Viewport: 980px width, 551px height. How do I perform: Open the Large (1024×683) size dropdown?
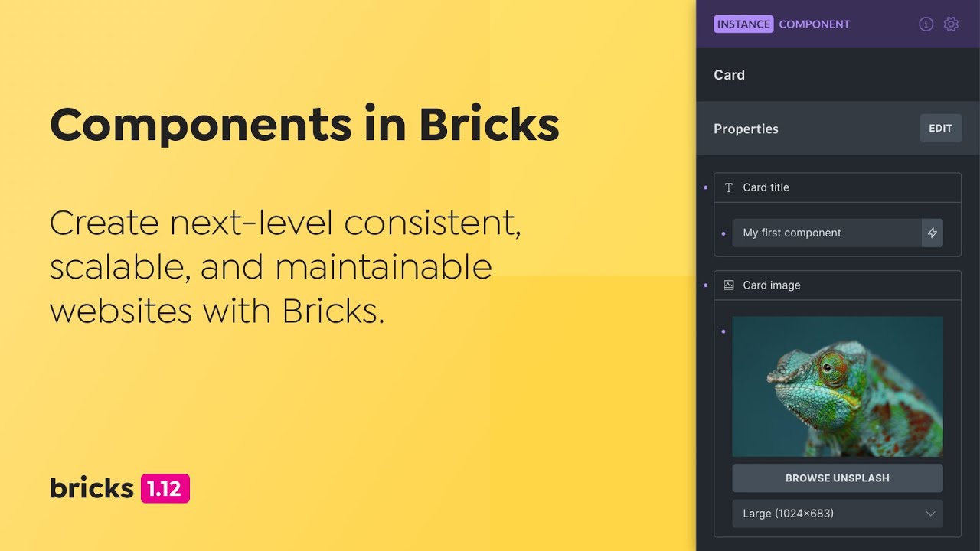838,514
